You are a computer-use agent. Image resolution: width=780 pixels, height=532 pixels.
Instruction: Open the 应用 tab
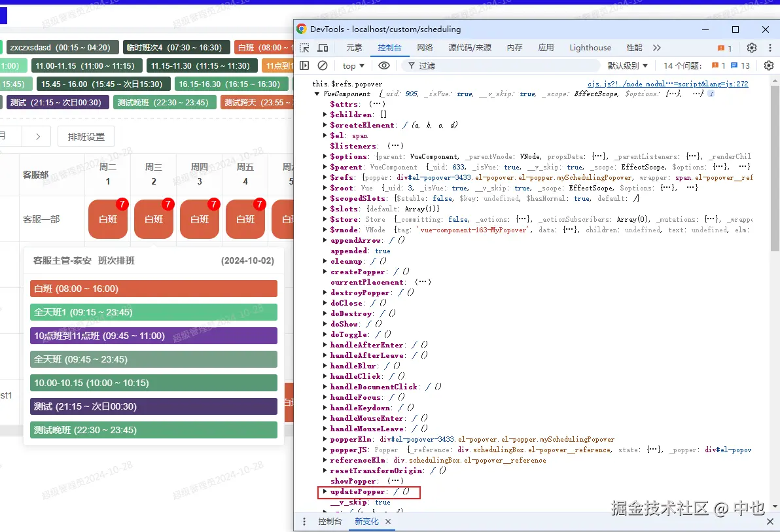546,48
